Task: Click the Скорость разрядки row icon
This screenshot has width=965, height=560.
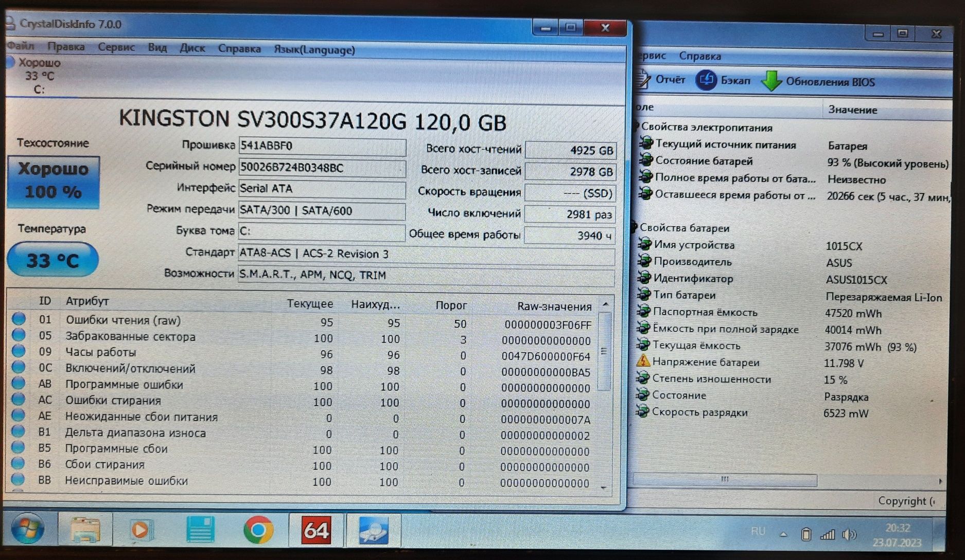Action: (x=642, y=411)
